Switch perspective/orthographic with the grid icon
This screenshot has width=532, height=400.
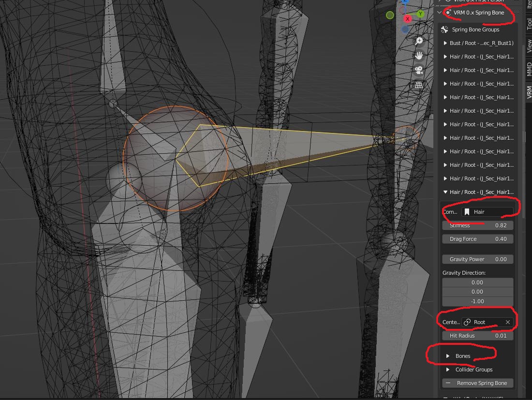coord(419,85)
